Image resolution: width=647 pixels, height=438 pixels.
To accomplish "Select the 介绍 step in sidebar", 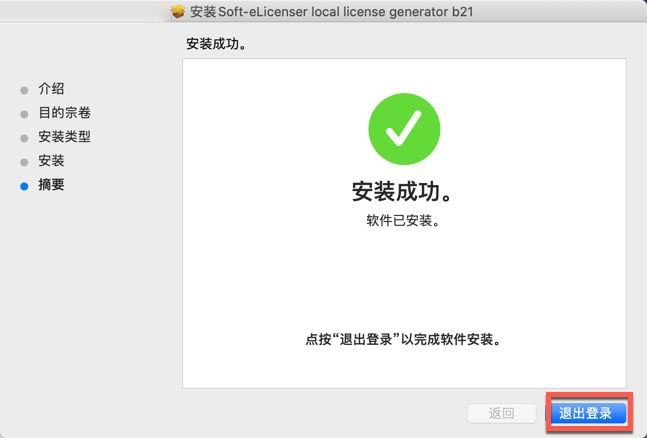I will pos(51,89).
